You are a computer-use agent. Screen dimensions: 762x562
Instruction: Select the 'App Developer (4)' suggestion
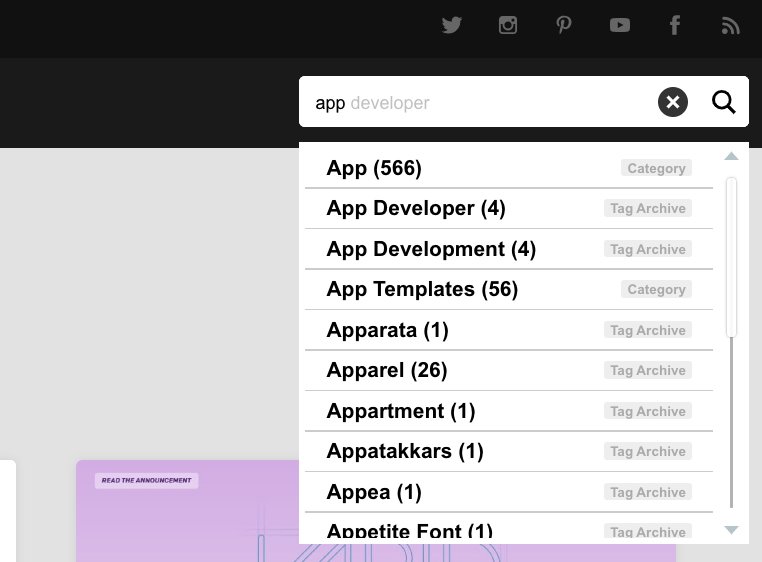[x=509, y=209]
